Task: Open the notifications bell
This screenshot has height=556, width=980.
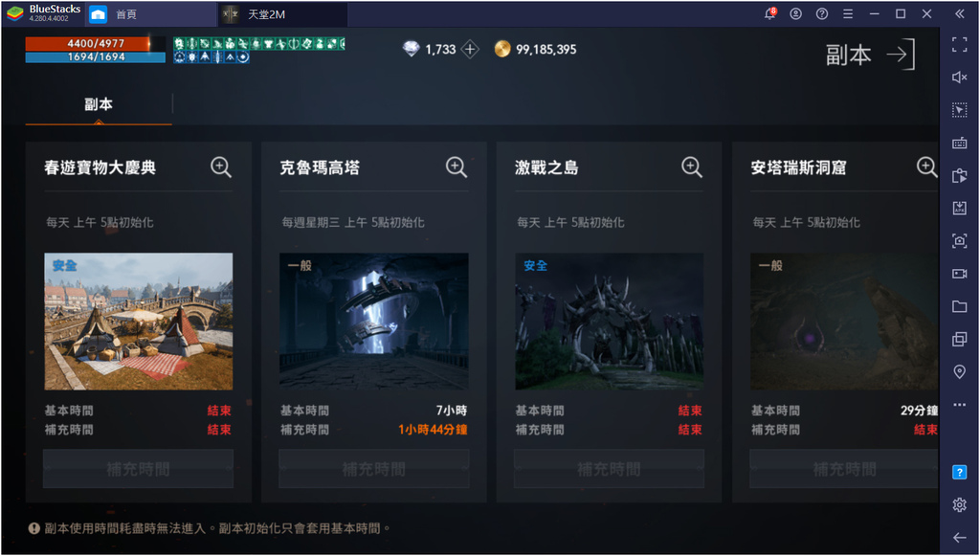Action: point(769,13)
